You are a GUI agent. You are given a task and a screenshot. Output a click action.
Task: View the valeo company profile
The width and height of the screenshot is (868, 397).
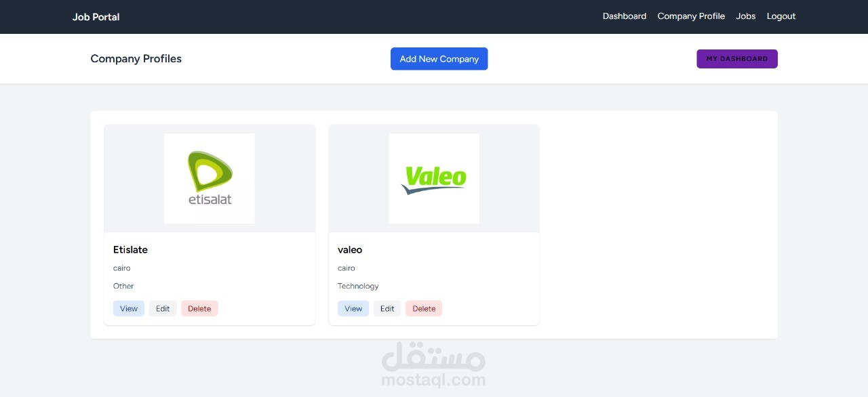353,308
